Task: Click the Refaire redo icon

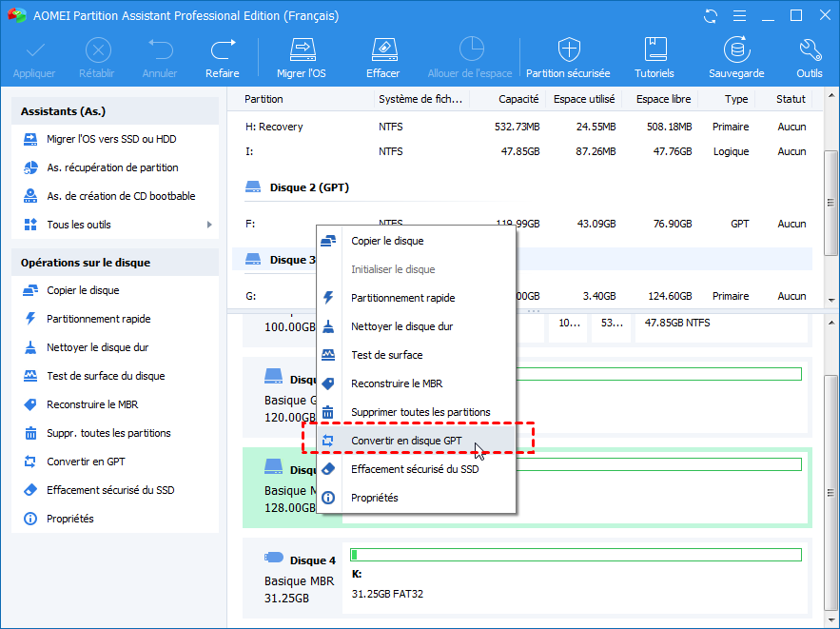Action: (223, 49)
